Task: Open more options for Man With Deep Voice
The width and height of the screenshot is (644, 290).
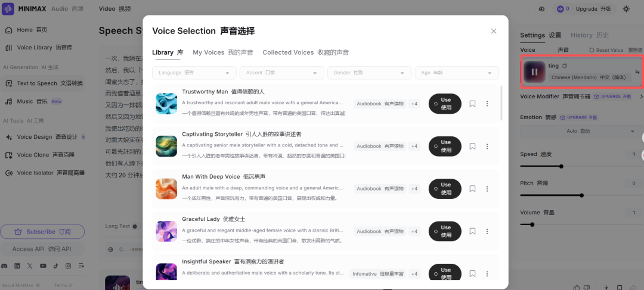Action: (x=487, y=189)
